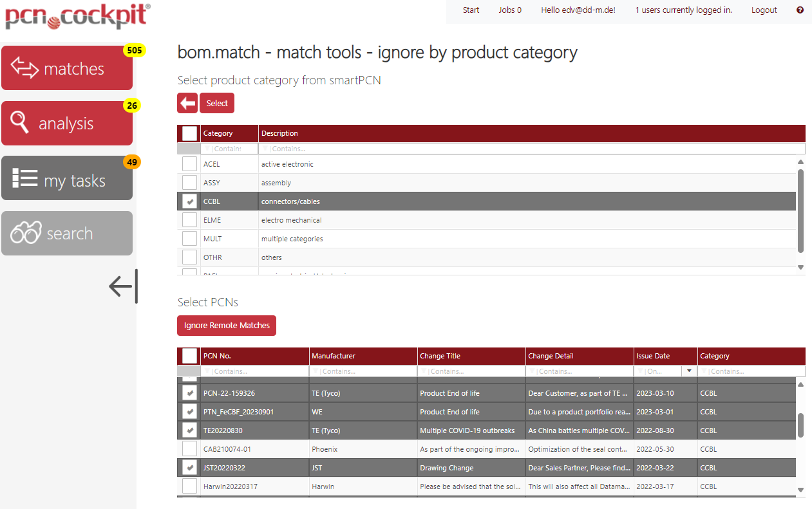This screenshot has height=509, width=812.
Task: Click the matches double-arrow icon
Action: click(25, 68)
